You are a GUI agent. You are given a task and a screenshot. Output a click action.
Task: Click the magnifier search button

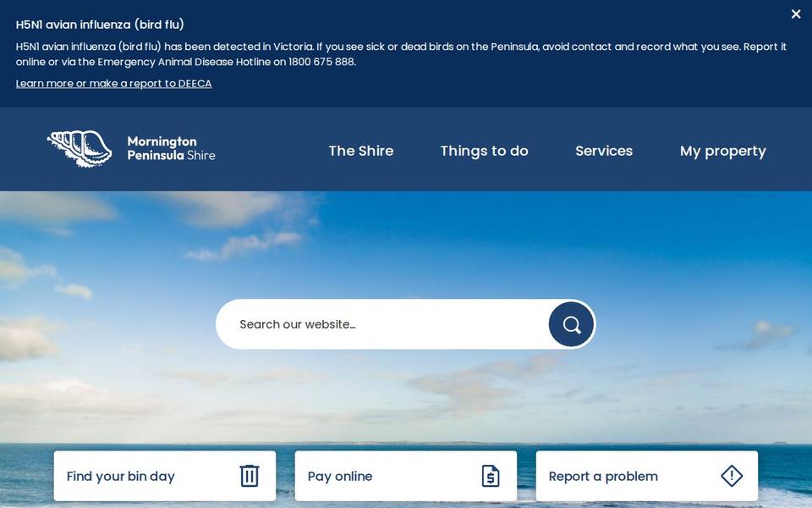[571, 324]
